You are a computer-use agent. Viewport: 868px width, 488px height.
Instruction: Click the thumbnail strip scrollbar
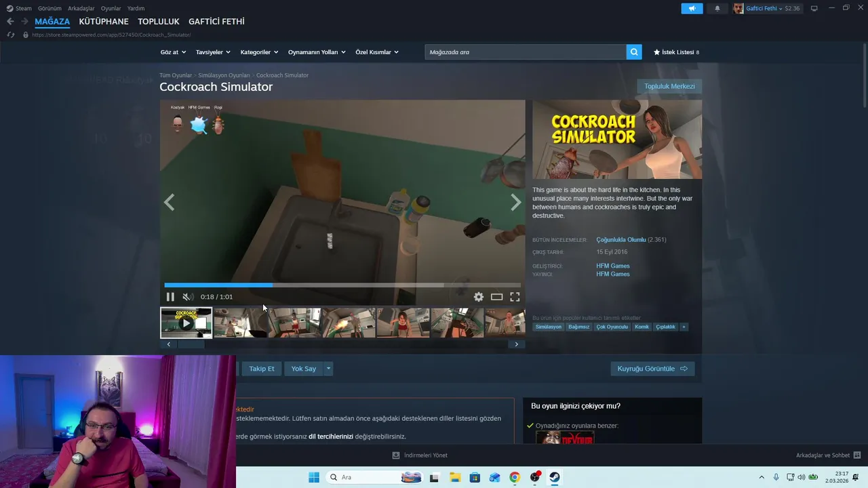coord(191,344)
